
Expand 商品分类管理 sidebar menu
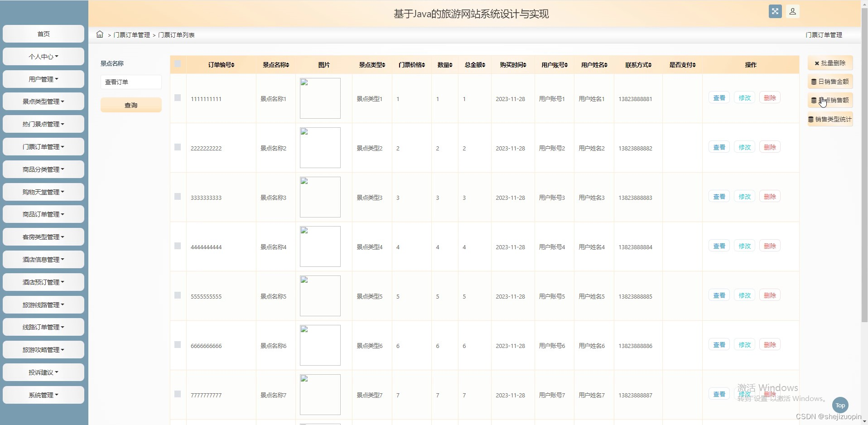coord(43,169)
